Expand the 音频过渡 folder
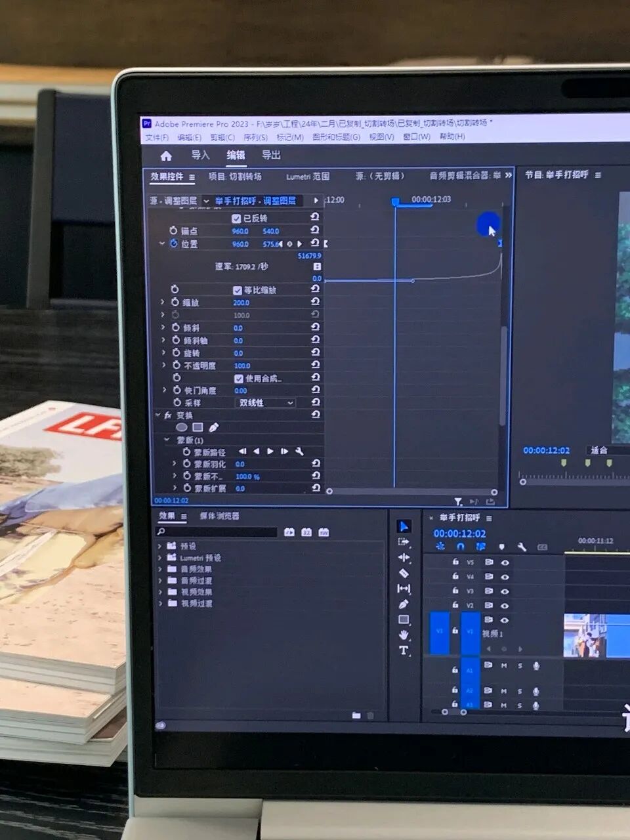Screen dimensions: 630x840 click(x=160, y=581)
